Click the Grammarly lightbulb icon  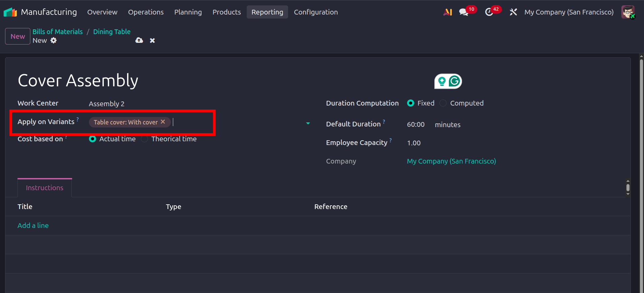click(442, 81)
